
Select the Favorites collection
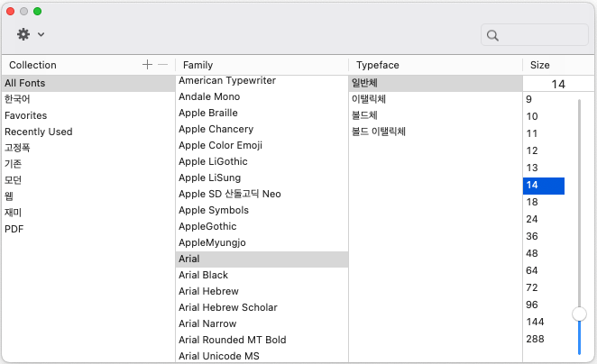tap(88, 115)
